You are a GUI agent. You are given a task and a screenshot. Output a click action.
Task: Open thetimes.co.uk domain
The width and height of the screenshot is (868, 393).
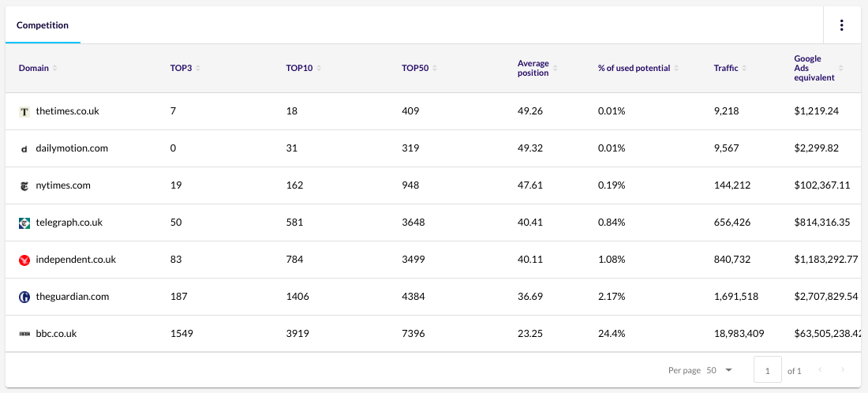click(68, 110)
